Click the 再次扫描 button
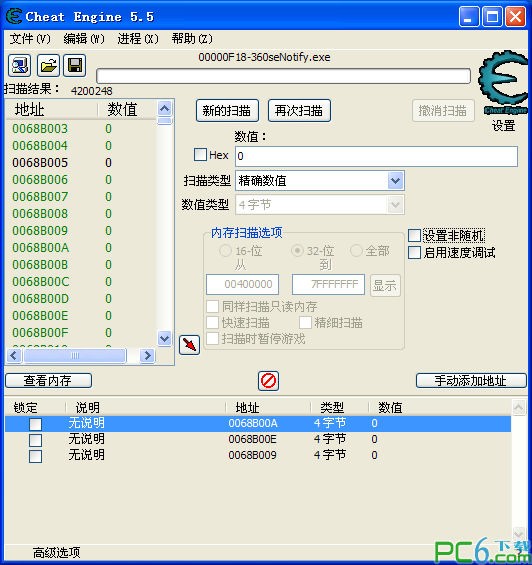This screenshot has width=532, height=565. tap(299, 111)
